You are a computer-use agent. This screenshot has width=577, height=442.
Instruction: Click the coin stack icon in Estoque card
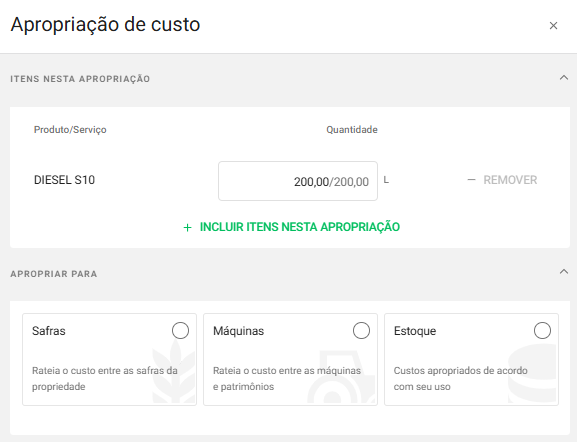[532, 373]
